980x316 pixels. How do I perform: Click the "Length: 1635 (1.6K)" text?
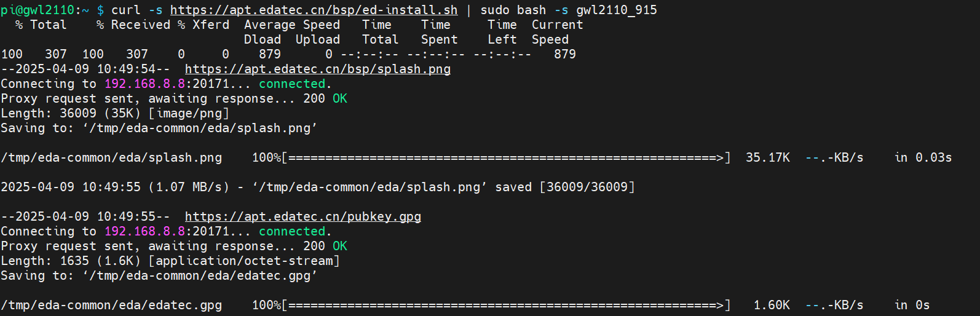(x=71, y=261)
